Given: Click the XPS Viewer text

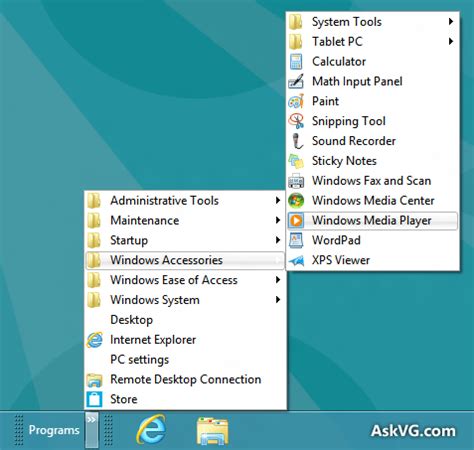Looking at the screenshot, I should 341,260.
